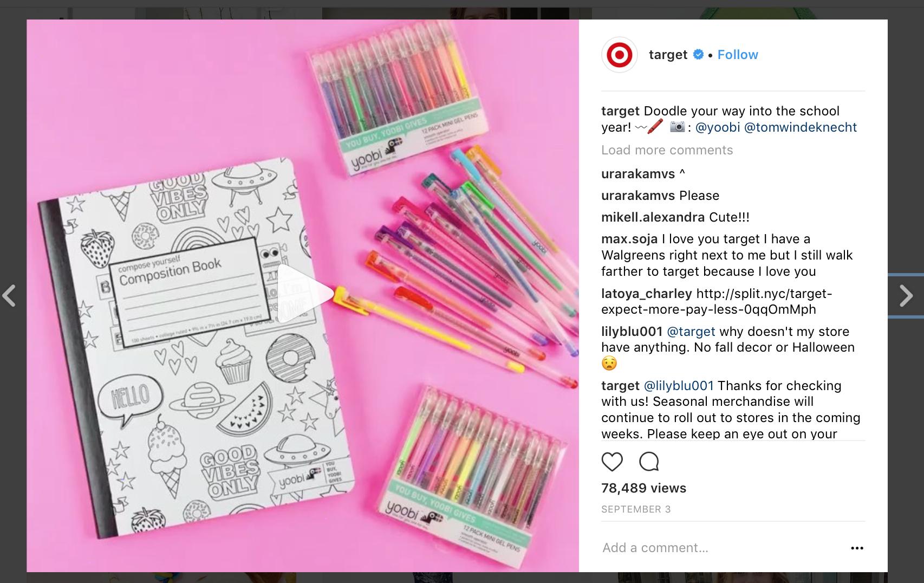Open the max.soja commenter profile
The height and width of the screenshot is (583, 924).
coord(629,239)
